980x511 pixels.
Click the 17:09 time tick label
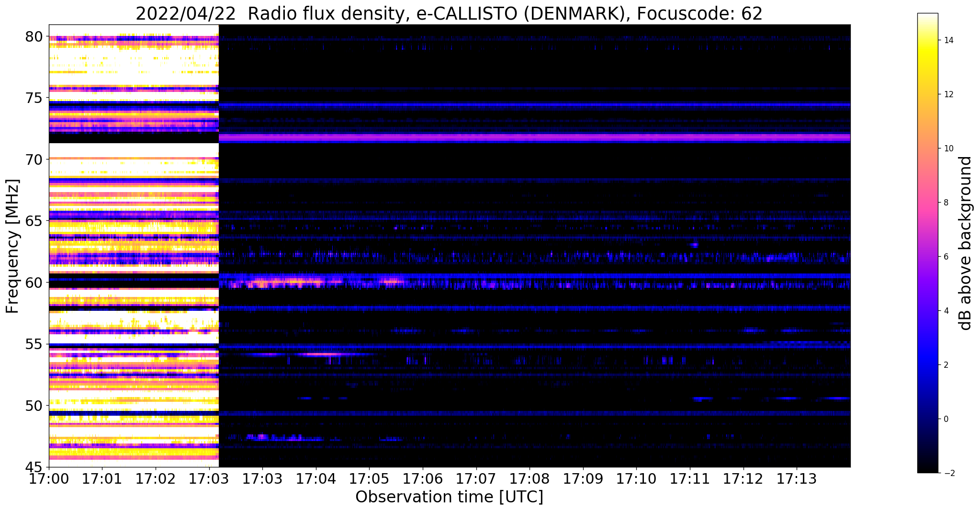pos(583,479)
